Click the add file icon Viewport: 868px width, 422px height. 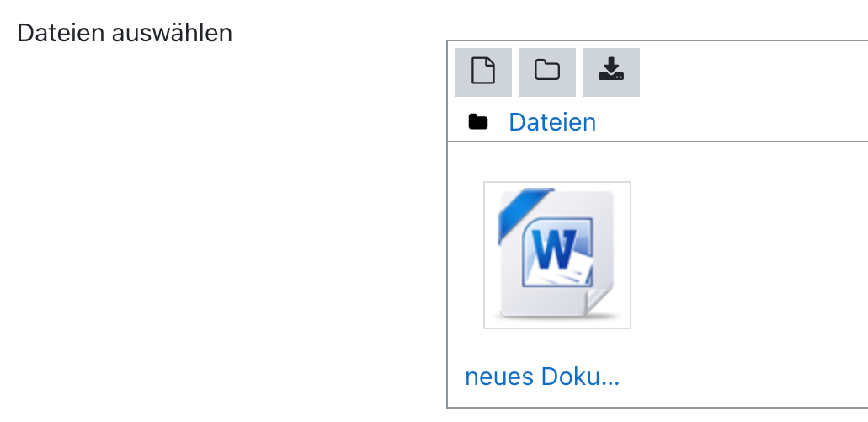coord(482,72)
